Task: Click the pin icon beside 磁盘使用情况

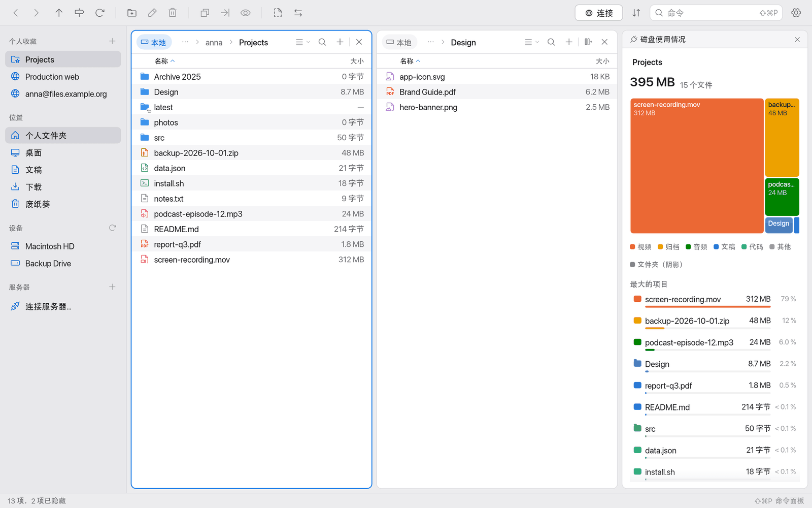Action: point(634,39)
